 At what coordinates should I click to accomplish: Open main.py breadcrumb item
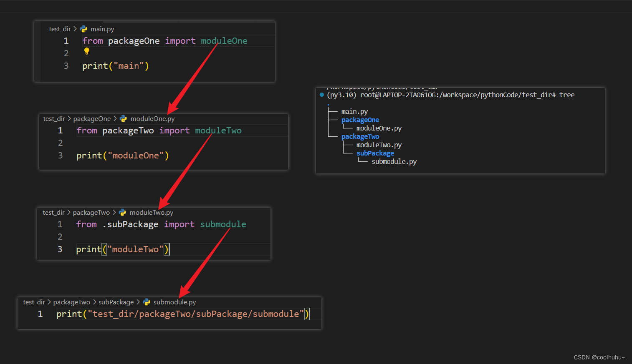tap(102, 29)
